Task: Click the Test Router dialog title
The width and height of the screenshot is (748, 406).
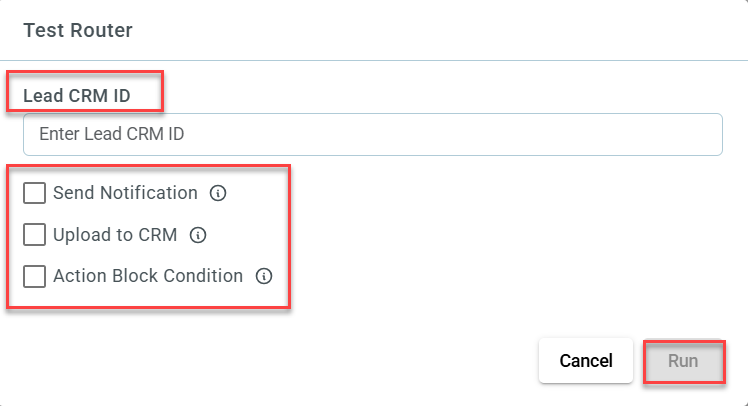Action: (78, 30)
